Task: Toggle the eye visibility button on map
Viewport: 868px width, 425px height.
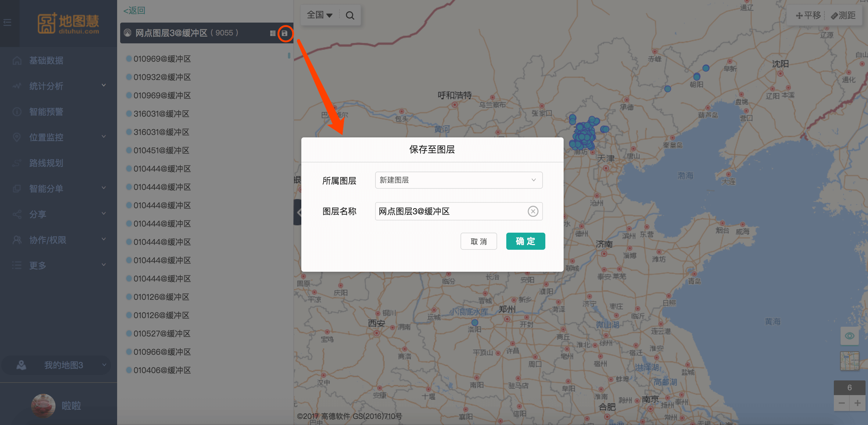Action: [849, 336]
